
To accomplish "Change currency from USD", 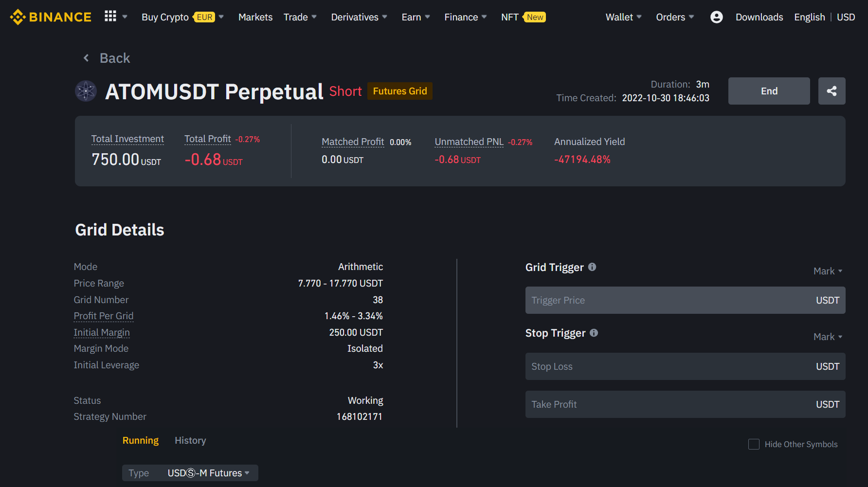I will tap(846, 17).
